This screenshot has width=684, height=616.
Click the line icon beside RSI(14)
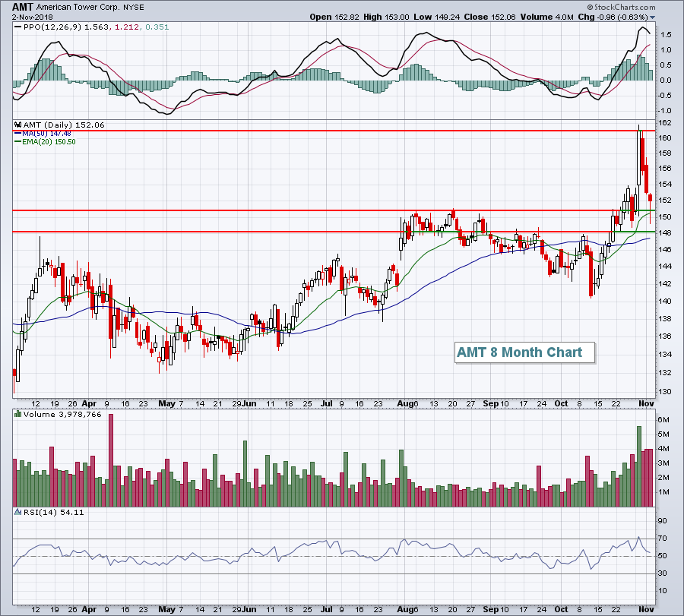18,512
